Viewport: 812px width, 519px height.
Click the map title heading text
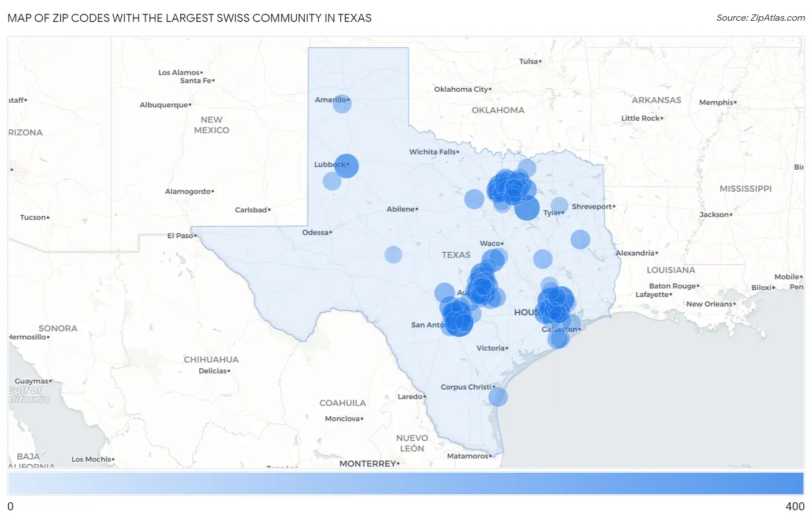coord(189,18)
